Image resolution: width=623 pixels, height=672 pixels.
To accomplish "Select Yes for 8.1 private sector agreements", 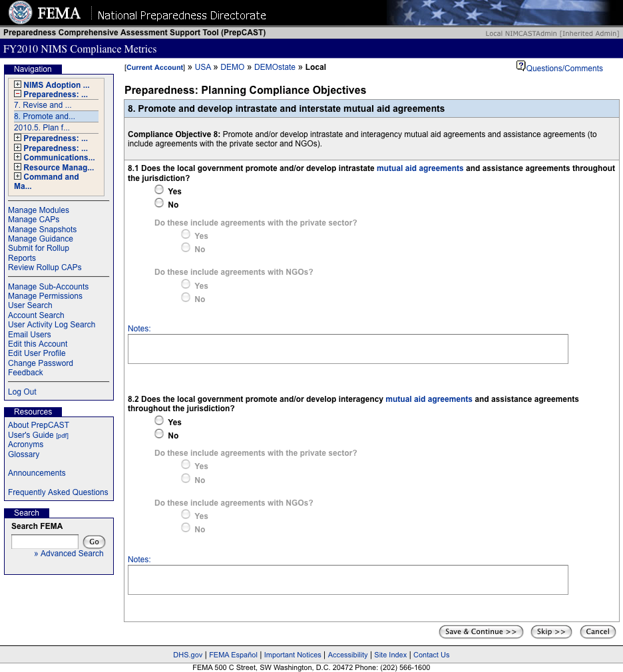I will [x=186, y=234].
